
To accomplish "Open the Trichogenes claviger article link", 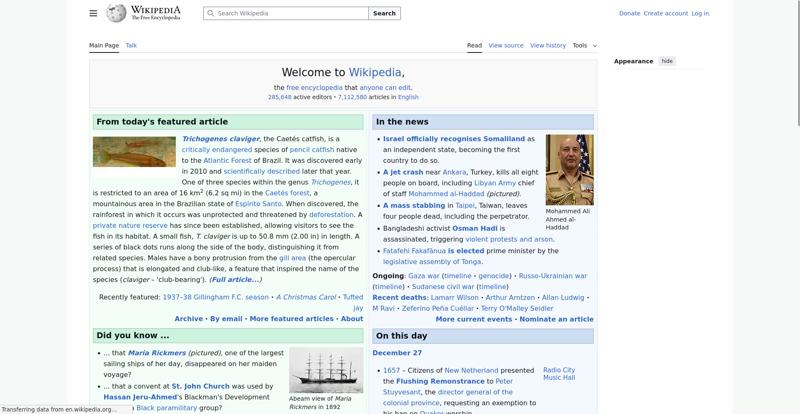I will click(221, 139).
